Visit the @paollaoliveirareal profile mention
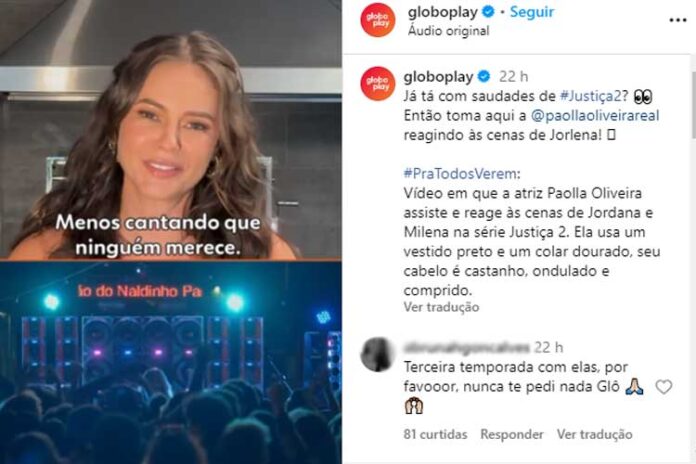 point(595,115)
